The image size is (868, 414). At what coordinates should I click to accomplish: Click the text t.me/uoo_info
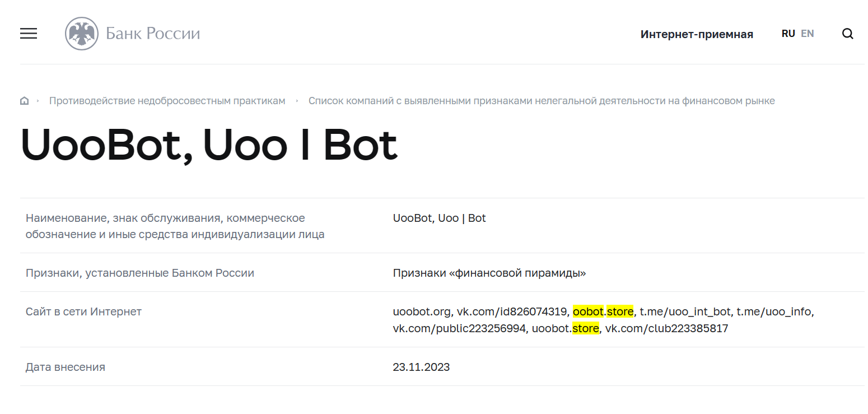774,311
